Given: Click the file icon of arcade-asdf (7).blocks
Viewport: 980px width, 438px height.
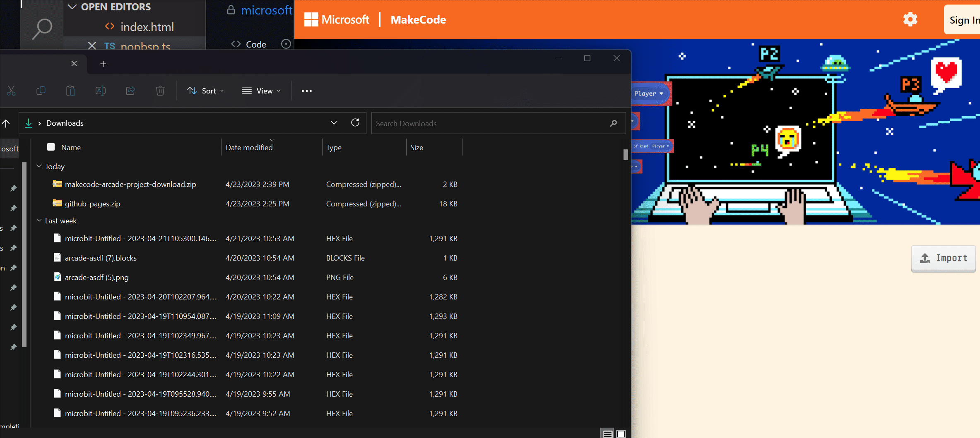Looking at the screenshot, I should point(58,257).
